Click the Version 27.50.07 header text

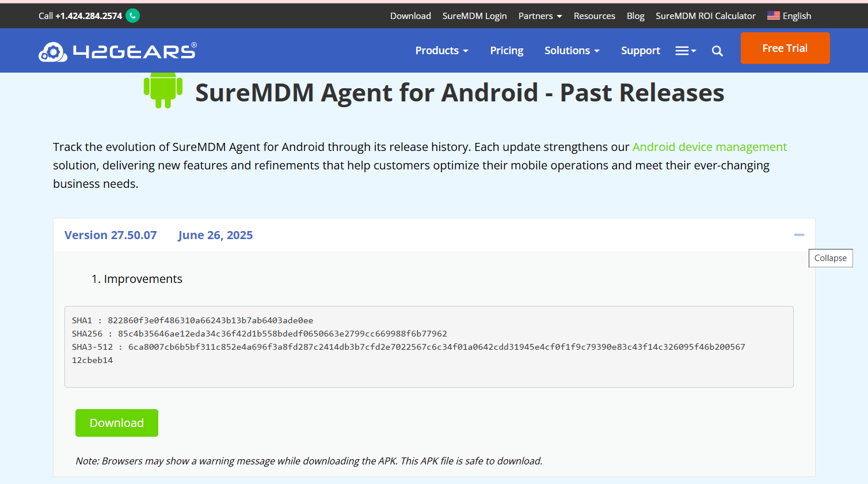pyautogui.click(x=111, y=235)
